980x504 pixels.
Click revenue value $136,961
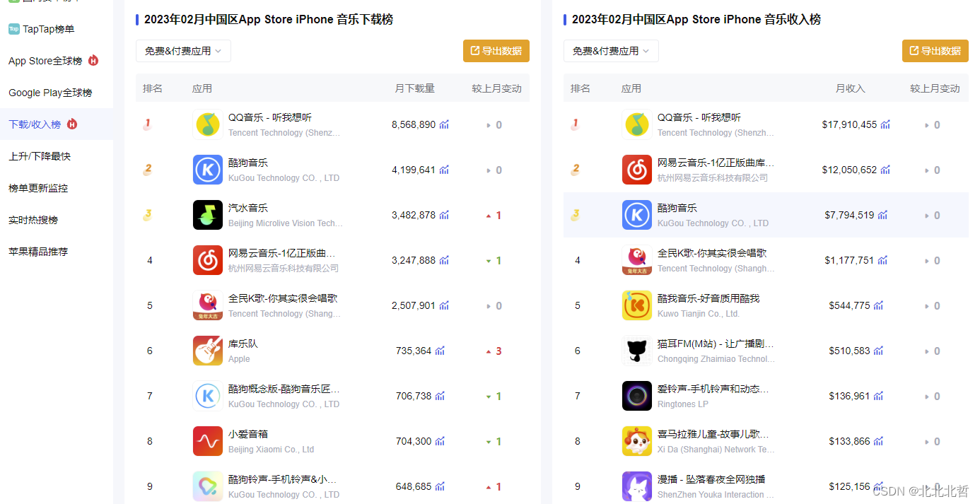[x=849, y=396]
